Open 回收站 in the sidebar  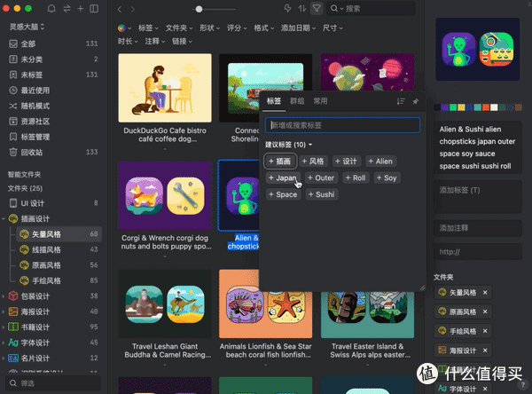pyautogui.click(x=28, y=152)
